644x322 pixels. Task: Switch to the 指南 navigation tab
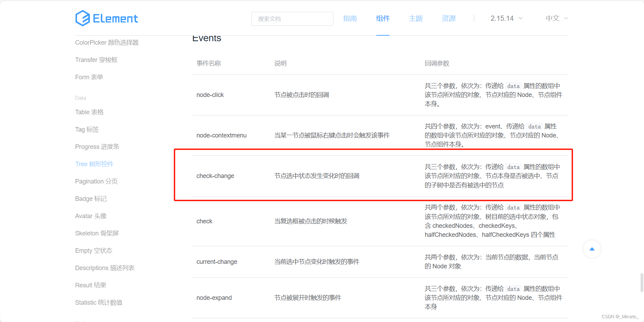[x=350, y=18]
